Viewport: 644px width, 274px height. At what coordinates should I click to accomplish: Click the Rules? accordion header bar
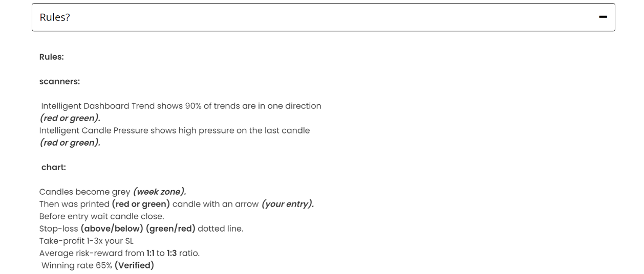pos(323,17)
